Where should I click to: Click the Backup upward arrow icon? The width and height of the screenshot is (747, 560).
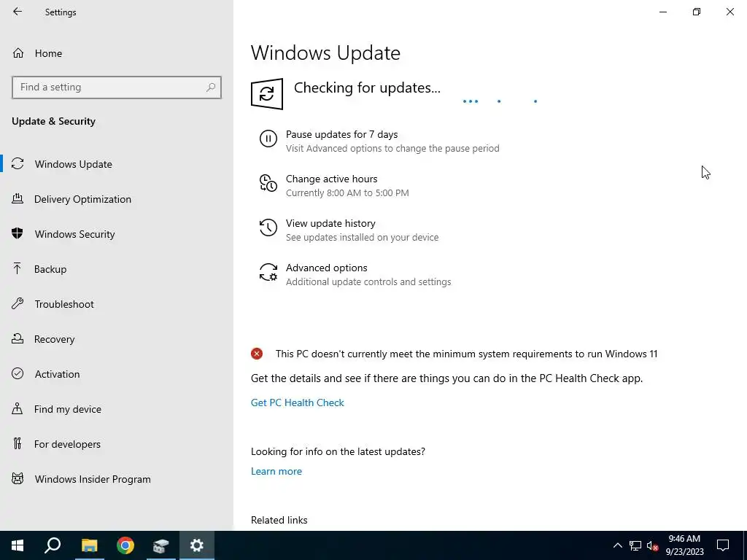[x=18, y=268]
